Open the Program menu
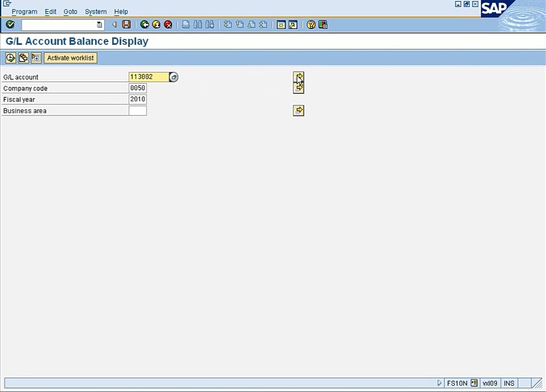 coord(24,11)
